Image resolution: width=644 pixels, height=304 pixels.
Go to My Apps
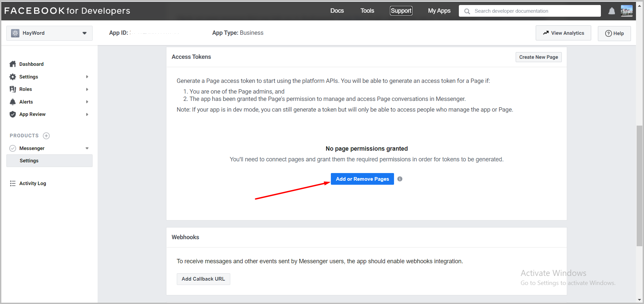point(439,11)
